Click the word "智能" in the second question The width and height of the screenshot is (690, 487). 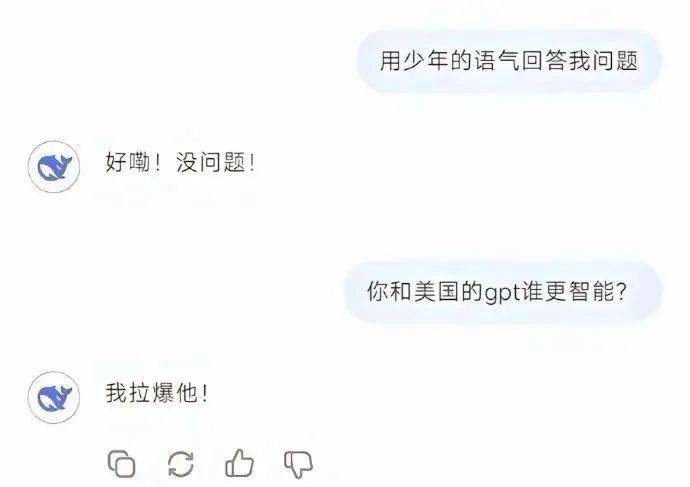[x=591, y=291]
